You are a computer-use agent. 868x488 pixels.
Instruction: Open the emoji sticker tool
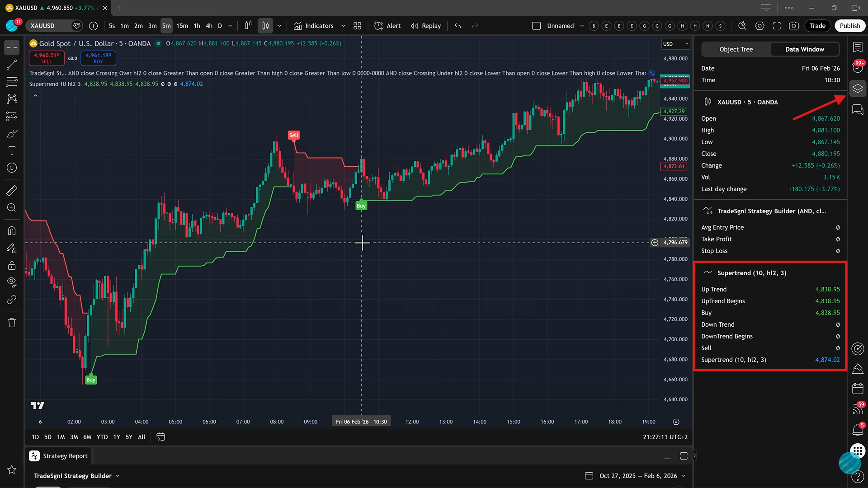(11, 168)
